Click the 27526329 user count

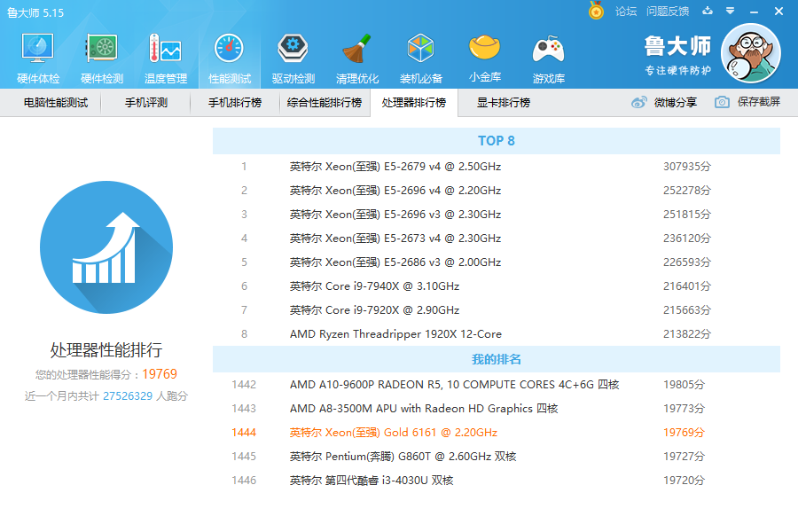128,396
